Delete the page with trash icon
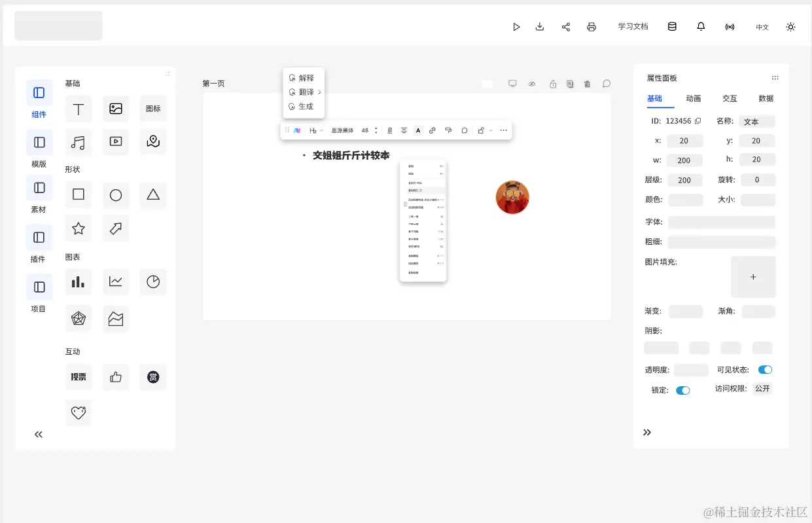 coord(588,84)
